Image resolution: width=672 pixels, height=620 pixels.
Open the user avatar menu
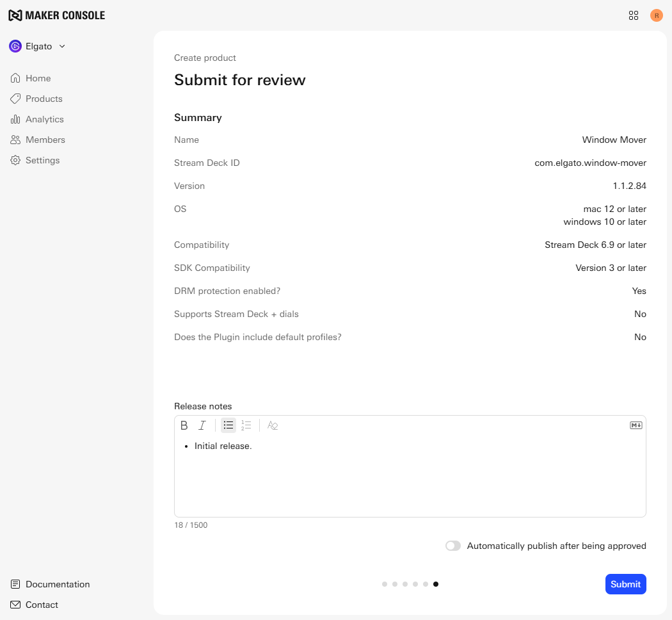click(657, 15)
